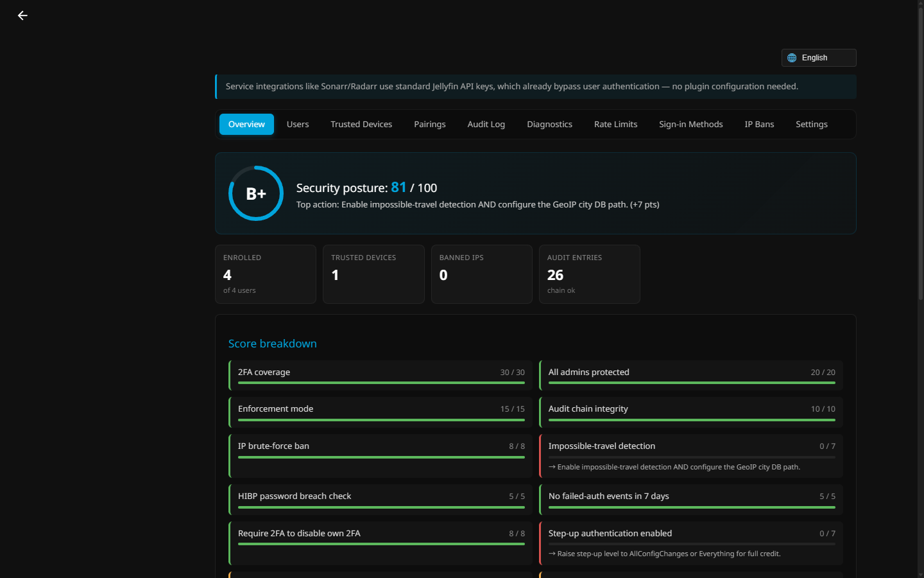Click the All admins protected row
The height and width of the screenshot is (578, 924).
pyautogui.click(x=691, y=375)
